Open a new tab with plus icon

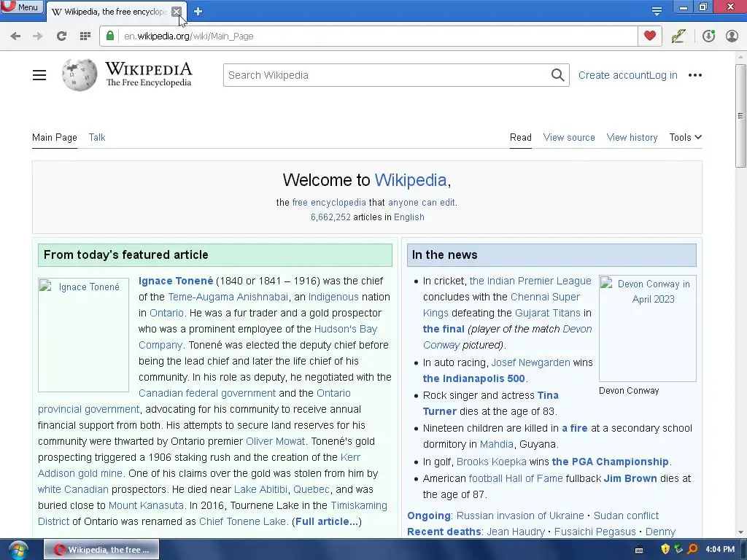click(x=198, y=12)
